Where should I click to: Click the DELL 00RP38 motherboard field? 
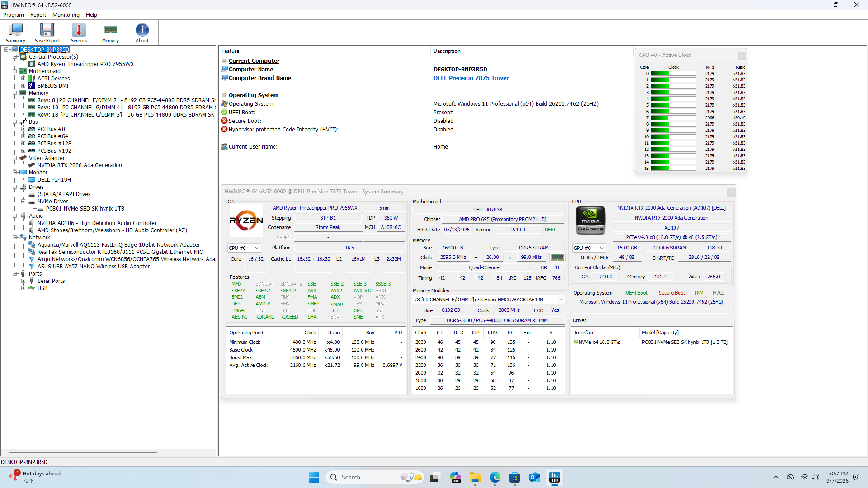pyautogui.click(x=487, y=210)
